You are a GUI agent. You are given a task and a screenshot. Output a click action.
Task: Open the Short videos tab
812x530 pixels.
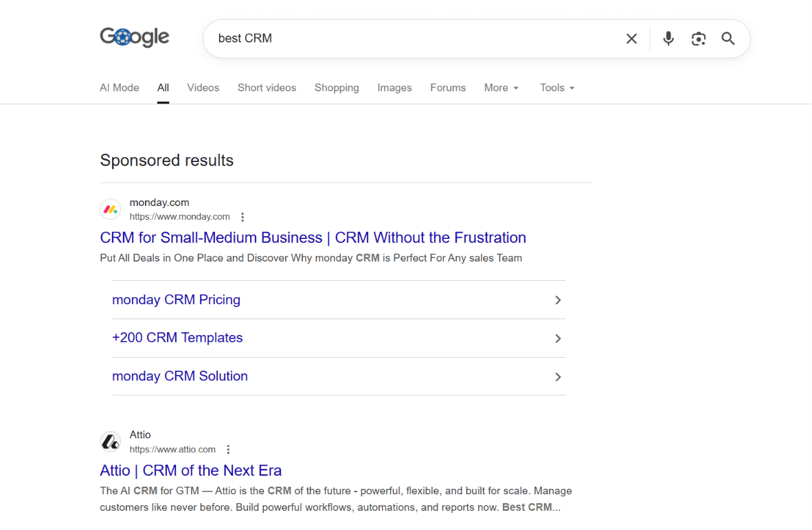click(267, 88)
